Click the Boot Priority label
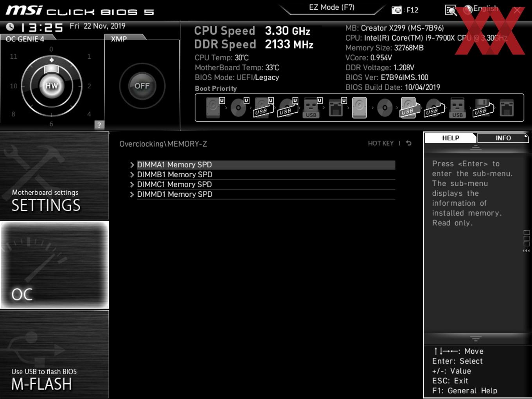The width and height of the screenshot is (532, 399). [216, 88]
